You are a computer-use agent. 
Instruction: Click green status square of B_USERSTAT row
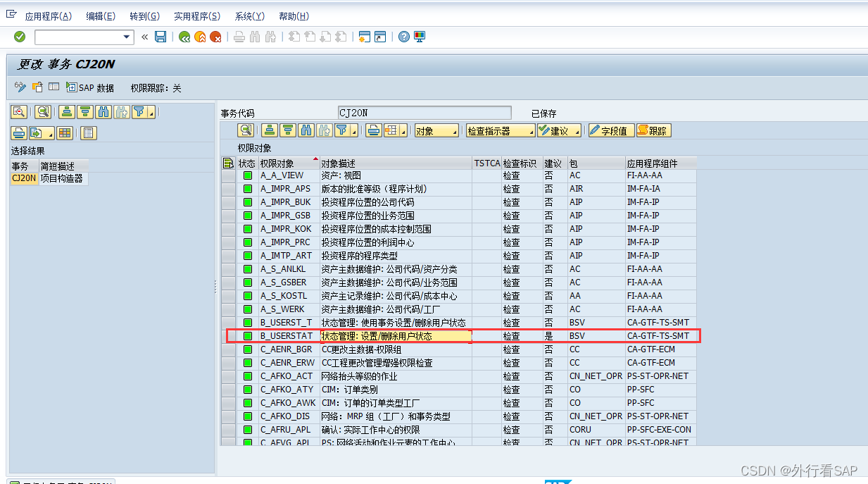(248, 336)
